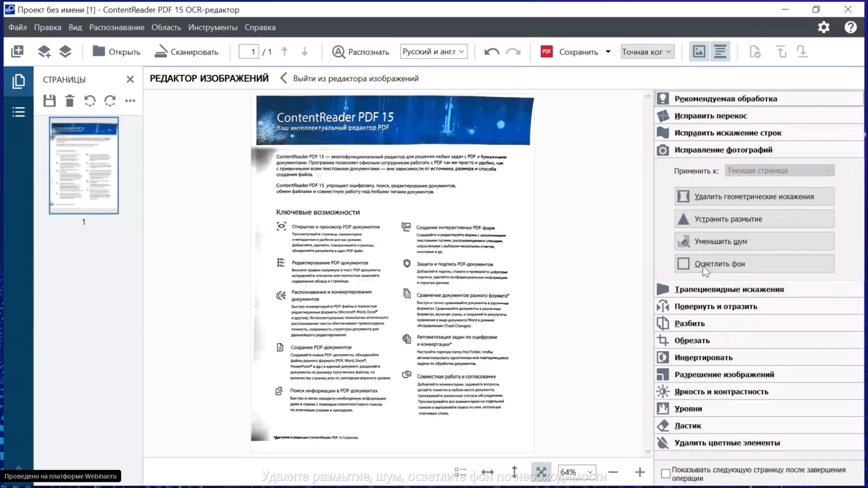Go to previous page arrow
868x488 pixels.
(284, 52)
